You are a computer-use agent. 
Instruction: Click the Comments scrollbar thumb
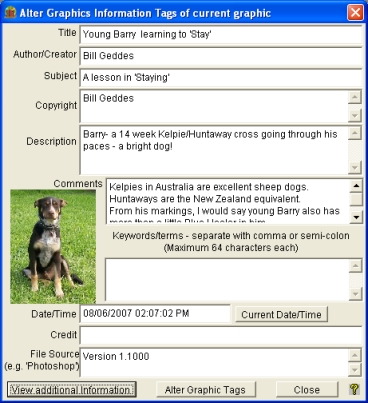pos(356,199)
